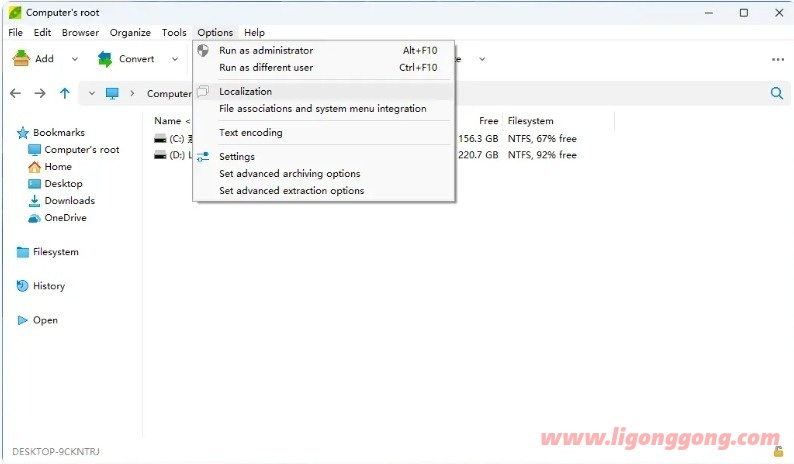Screen dimensions: 794x464
Task: Expand the History section in sidebar
Action: point(48,286)
